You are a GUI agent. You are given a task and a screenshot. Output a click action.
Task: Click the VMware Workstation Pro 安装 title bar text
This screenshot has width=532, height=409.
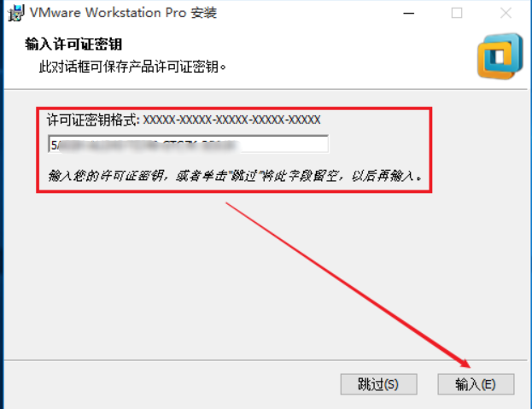pyautogui.click(x=123, y=13)
